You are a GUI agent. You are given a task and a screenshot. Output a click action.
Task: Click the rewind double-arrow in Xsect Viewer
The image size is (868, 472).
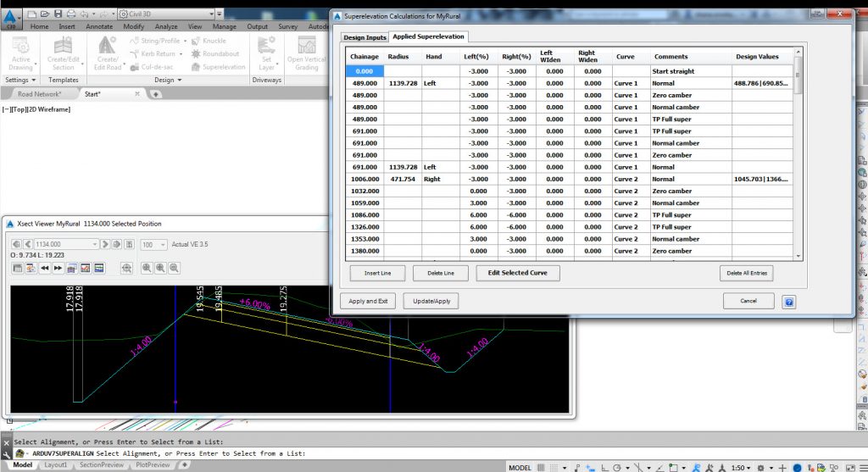pyautogui.click(x=44, y=268)
